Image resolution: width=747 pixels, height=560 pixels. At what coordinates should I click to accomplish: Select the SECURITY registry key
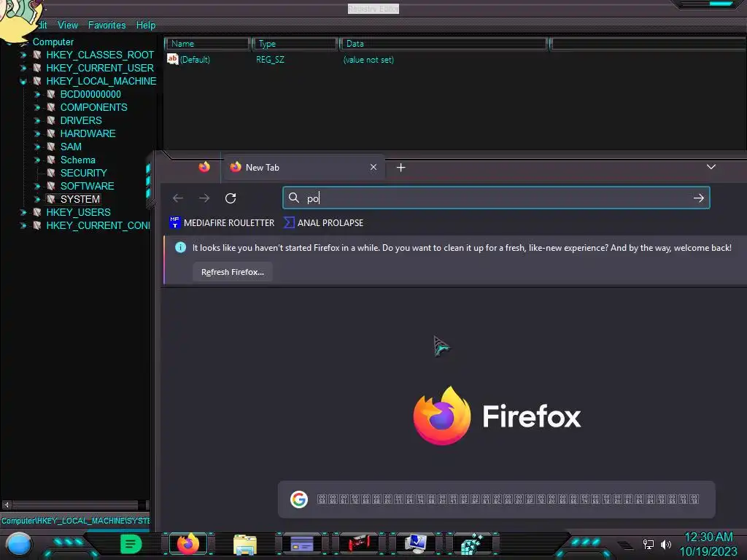(83, 173)
